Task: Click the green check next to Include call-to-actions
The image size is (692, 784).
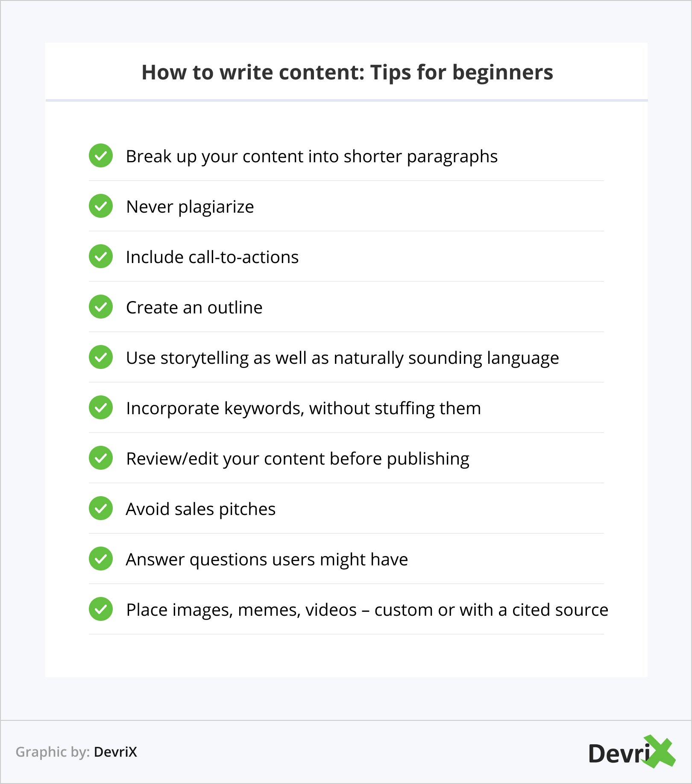Action: pos(101,257)
